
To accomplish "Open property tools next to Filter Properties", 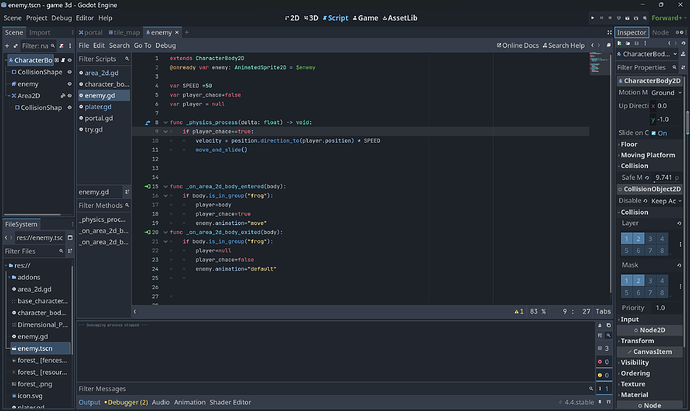I will 683,67.
